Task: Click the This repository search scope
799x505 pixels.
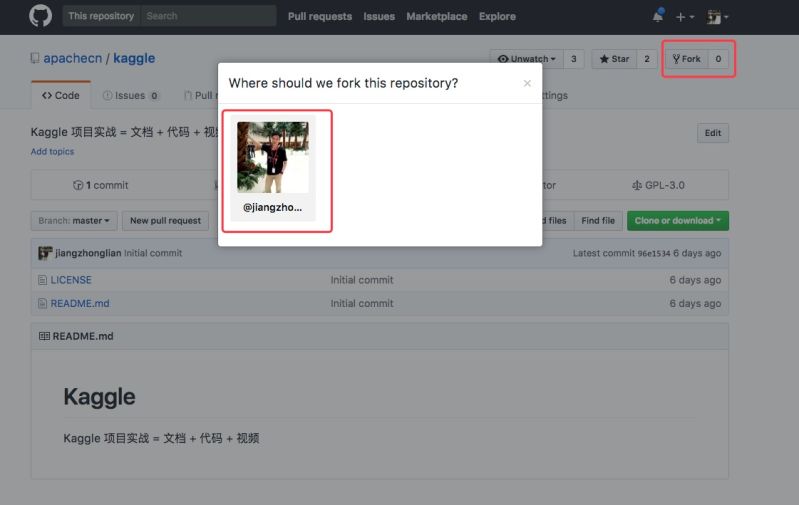Action: coord(101,16)
